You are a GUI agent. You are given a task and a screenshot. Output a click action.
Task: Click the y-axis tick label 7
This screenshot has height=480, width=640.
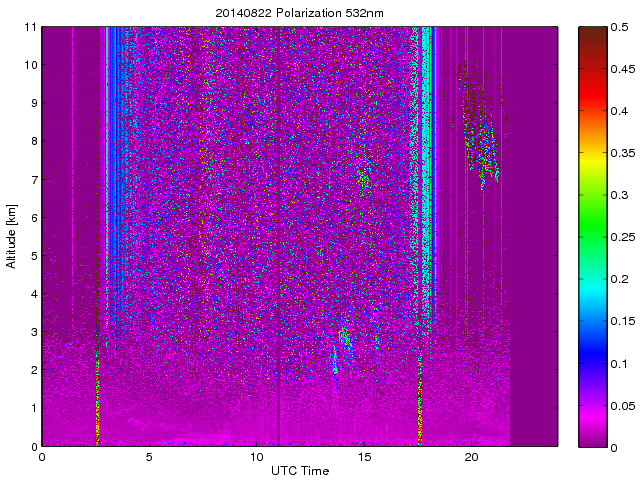tap(33, 180)
